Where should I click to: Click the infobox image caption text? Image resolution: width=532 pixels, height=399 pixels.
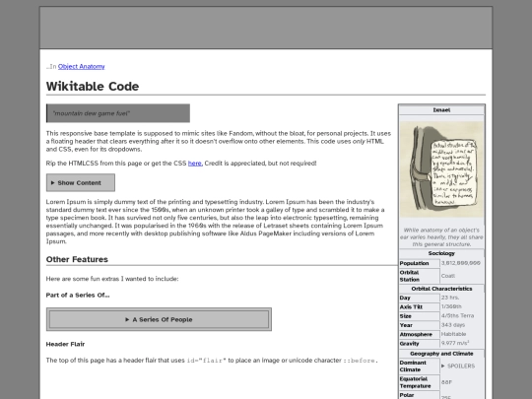tap(441, 237)
